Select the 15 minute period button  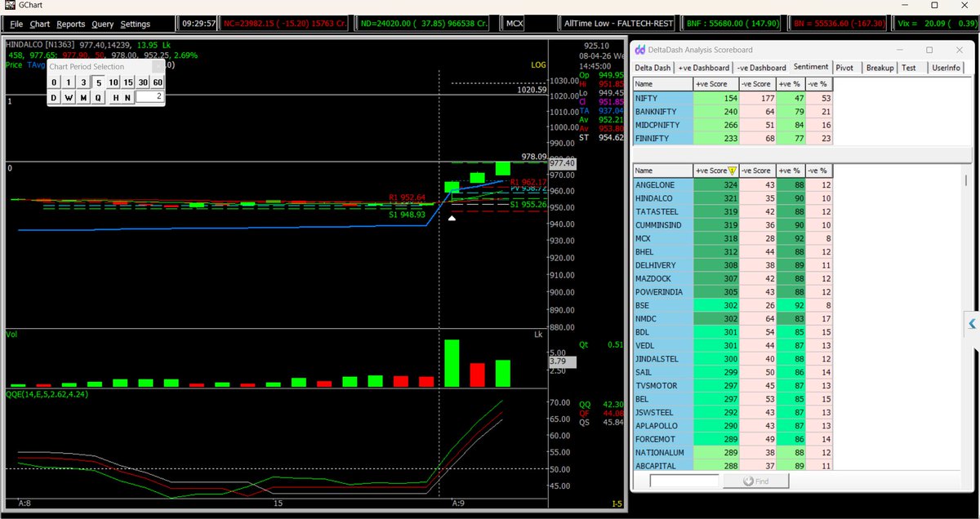point(128,82)
